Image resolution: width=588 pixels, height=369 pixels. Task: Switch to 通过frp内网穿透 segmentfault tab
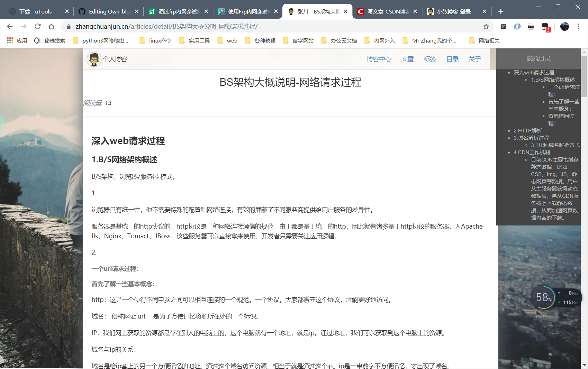tap(178, 11)
